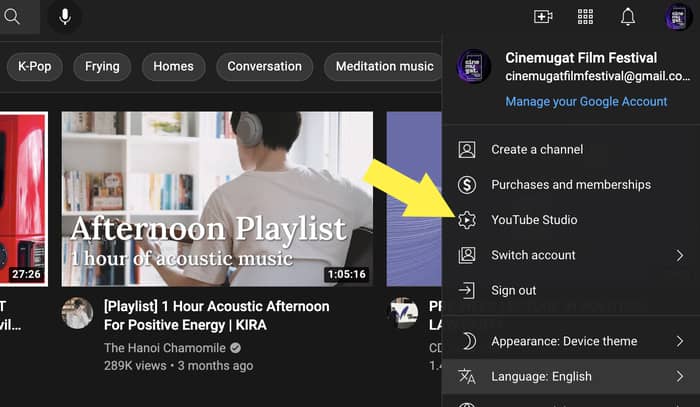Screen dimensions: 700x407
Task: Open the 1 Hour Acoustic Afternoon video title
Action: (217, 316)
